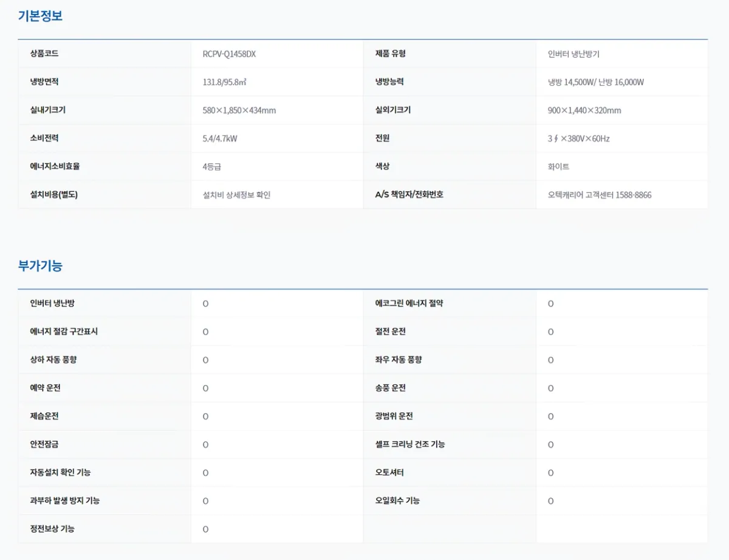Image resolution: width=729 pixels, height=560 pixels.
Task: Select the product code RCPV-Q1458DX
Action: 229,53
